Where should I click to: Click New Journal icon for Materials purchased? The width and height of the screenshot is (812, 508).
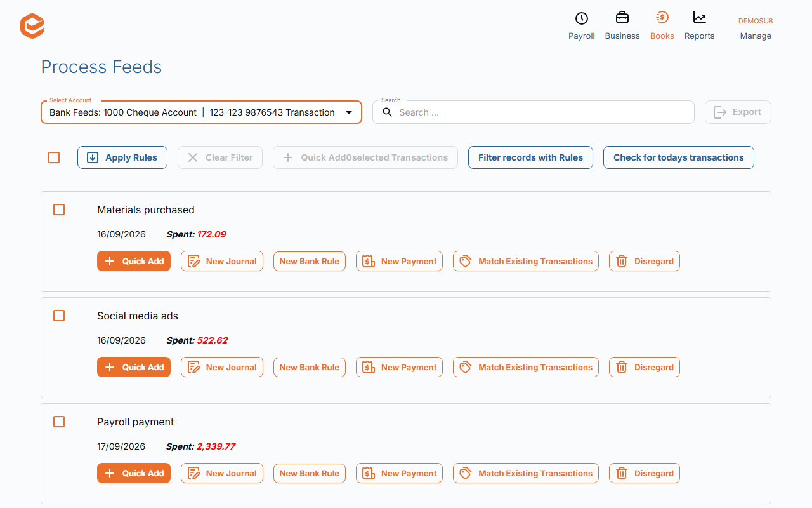click(194, 261)
